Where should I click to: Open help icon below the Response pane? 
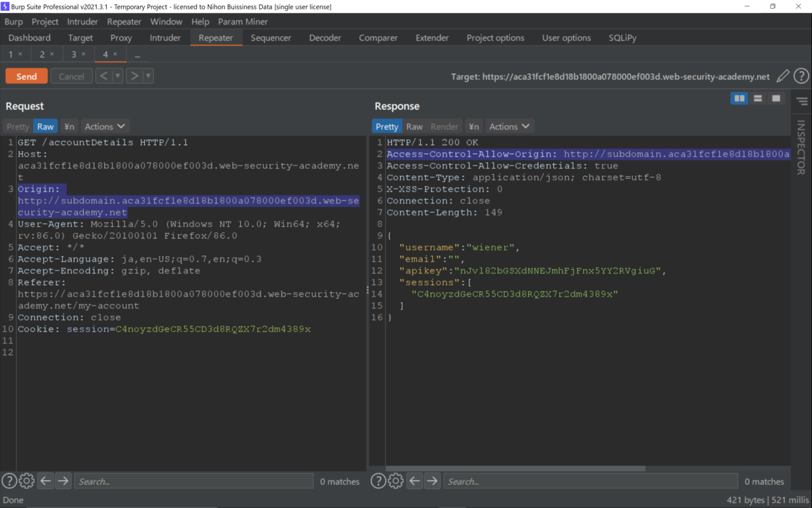(x=378, y=482)
